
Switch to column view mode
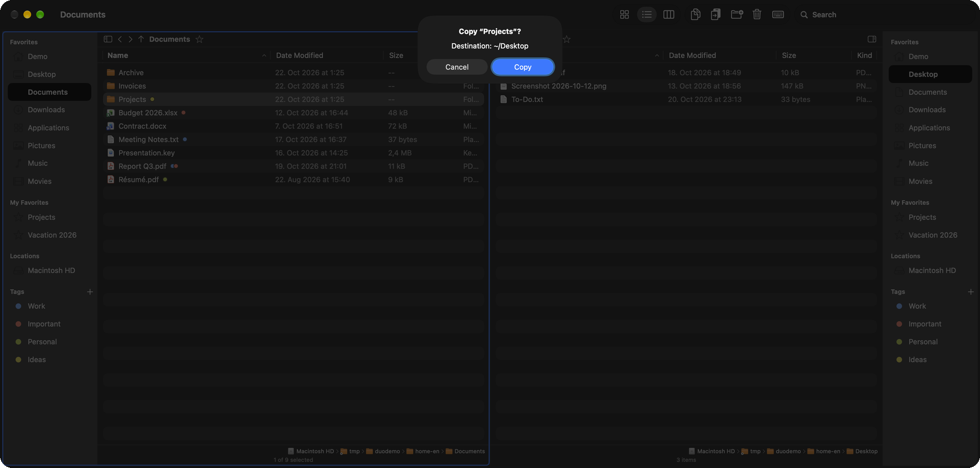[x=669, y=15]
